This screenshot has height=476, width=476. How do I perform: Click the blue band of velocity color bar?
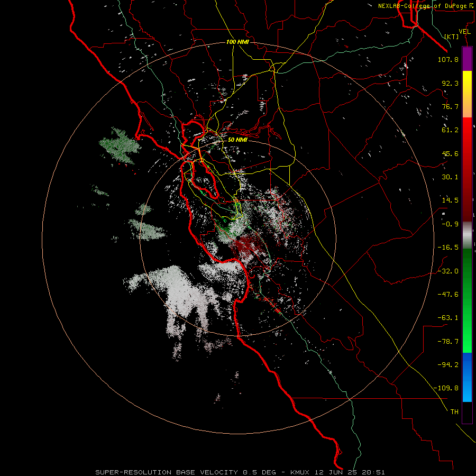click(467, 377)
